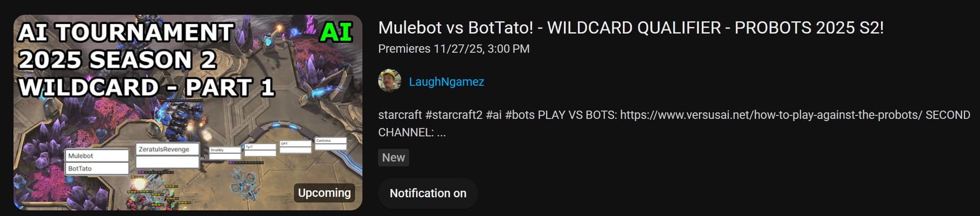
Task: Click the SmallBly bracket box in thumbnail
Action: [225, 150]
